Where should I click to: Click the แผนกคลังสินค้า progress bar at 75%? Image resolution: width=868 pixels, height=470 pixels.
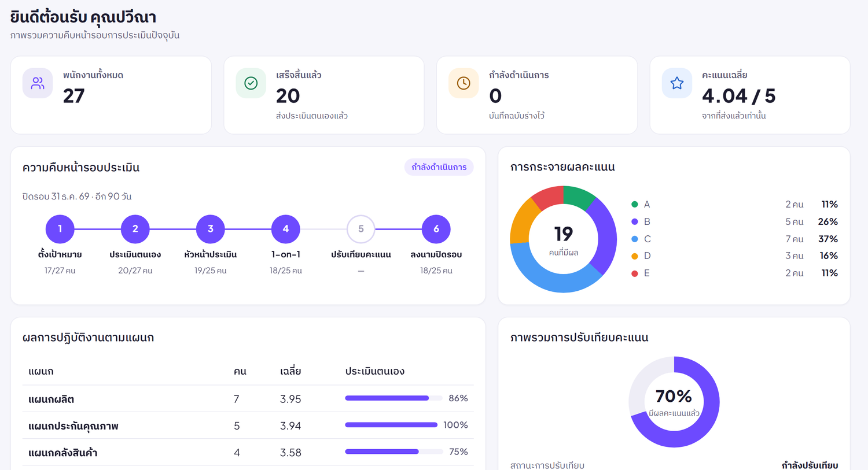pyautogui.click(x=394, y=452)
